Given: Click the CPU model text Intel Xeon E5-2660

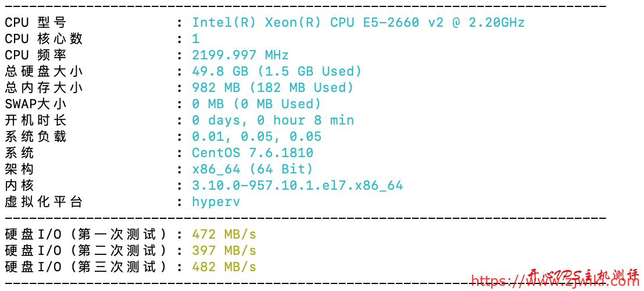Looking at the screenshot, I should click(358, 23).
